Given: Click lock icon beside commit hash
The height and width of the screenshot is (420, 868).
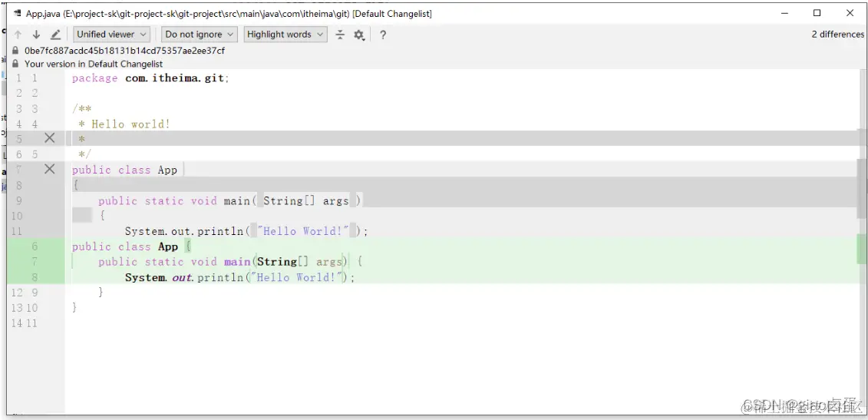Looking at the screenshot, I should tap(15, 51).
